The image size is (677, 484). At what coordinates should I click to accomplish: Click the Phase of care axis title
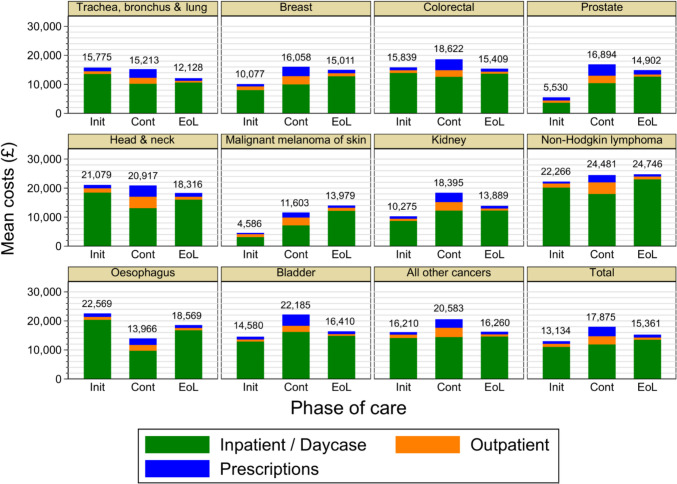[x=348, y=408]
